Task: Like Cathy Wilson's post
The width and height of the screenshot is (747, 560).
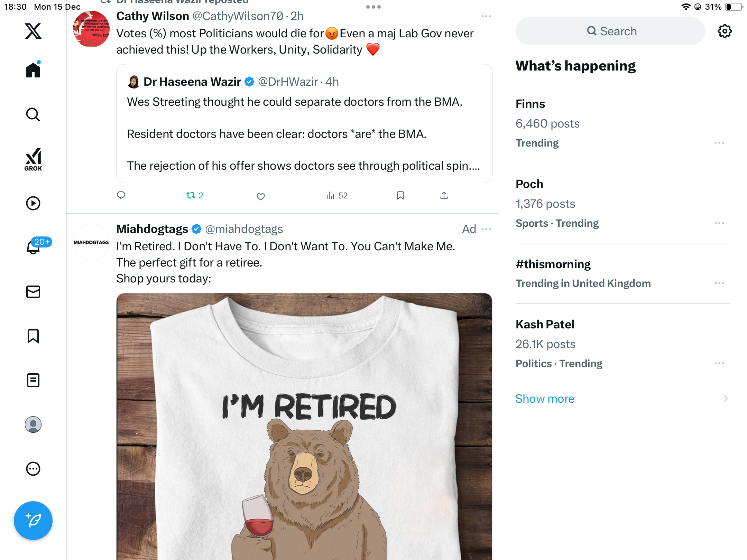Action: [261, 196]
